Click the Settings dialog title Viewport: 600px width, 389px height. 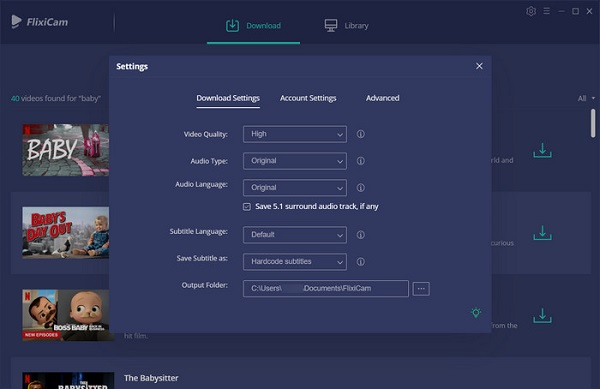pos(132,67)
